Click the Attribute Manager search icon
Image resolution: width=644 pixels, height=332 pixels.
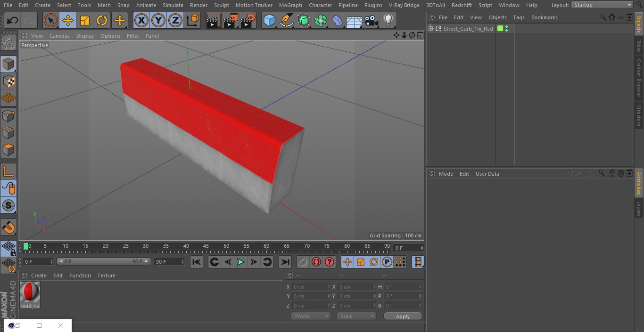click(x=602, y=173)
